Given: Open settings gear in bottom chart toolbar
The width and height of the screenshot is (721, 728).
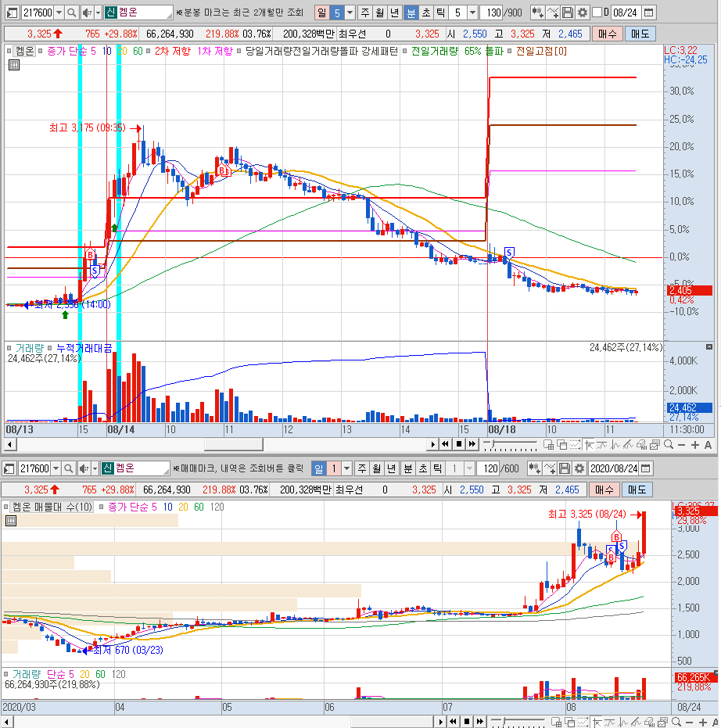Looking at the screenshot, I should pyautogui.click(x=579, y=468).
